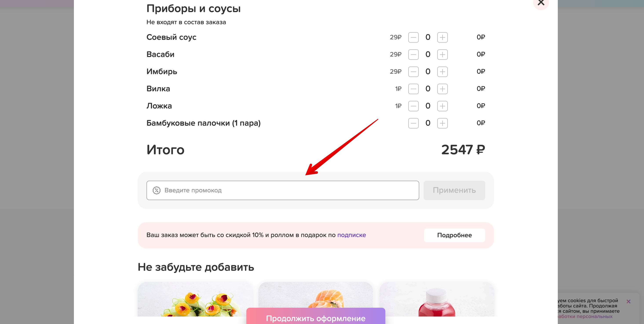Decrease the Васаби quantity

click(413, 54)
